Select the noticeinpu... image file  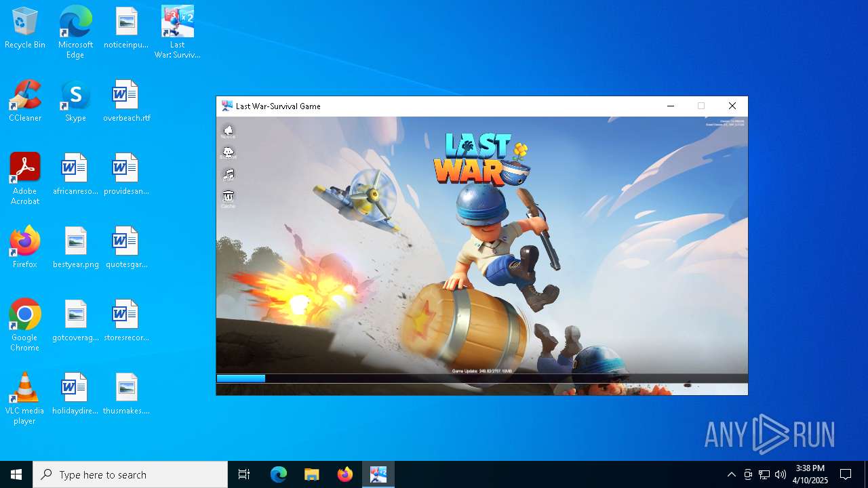tap(126, 28)
